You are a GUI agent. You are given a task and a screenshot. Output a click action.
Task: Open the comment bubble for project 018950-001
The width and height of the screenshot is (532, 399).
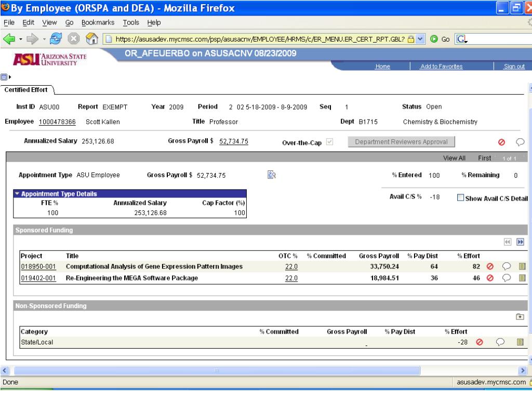[x=506, y=267]
